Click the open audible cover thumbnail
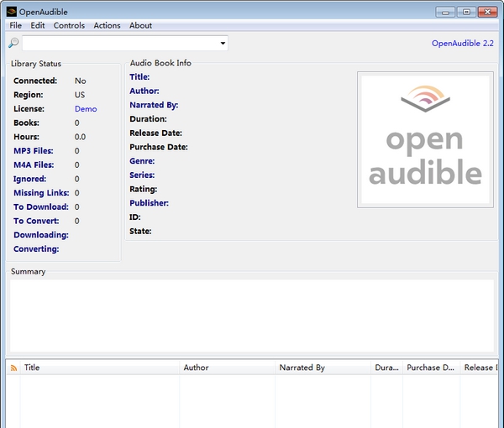 425,139
